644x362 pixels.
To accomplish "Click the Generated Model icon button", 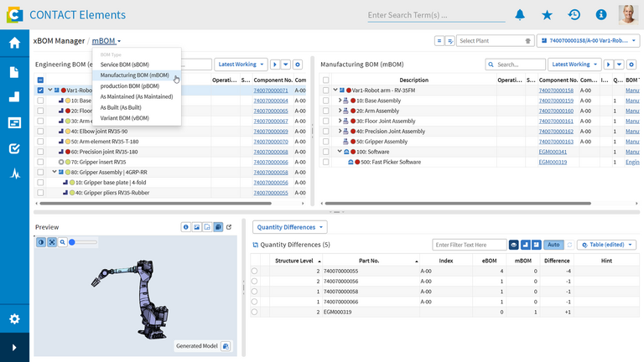I will click(226, 346).
